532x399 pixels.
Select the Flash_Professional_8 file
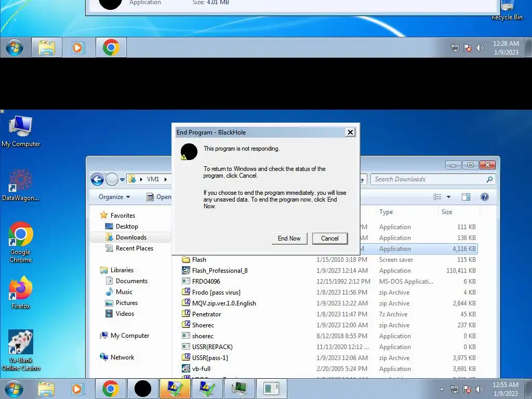pos(329,270)
